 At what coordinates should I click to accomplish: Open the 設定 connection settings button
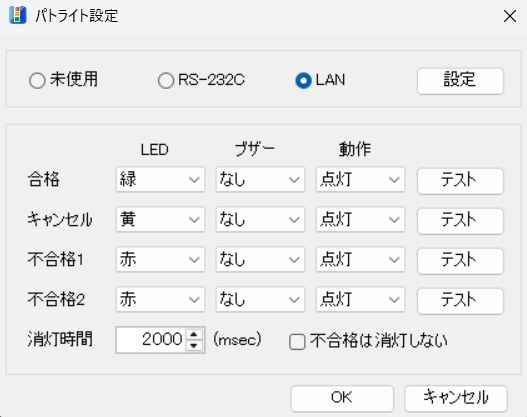pos(460,81)
